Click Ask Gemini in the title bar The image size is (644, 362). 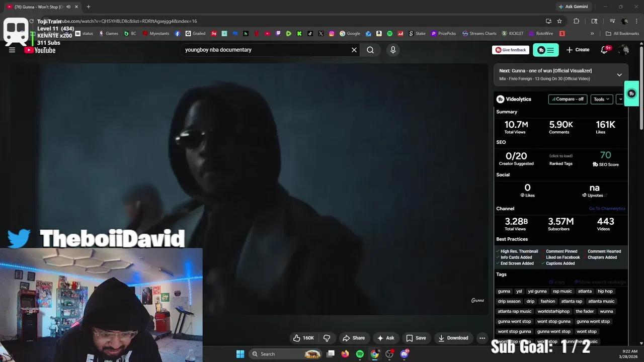(573, 7)
